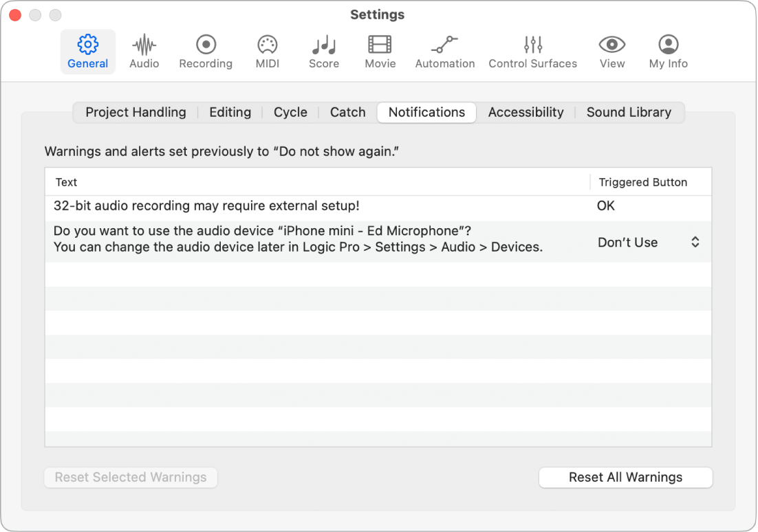Click the View settings icon
Viewport: 758px width, 532px height.
[611, 52]
